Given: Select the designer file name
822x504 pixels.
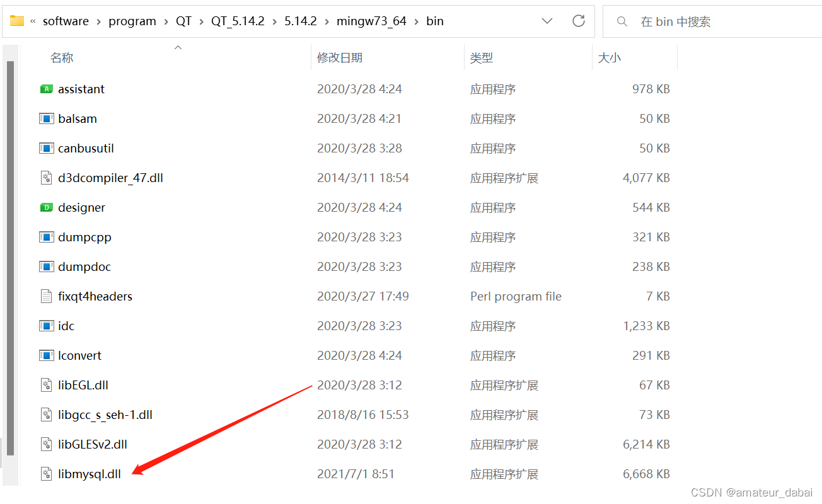Looking at the screenshot, I should 81,207.
